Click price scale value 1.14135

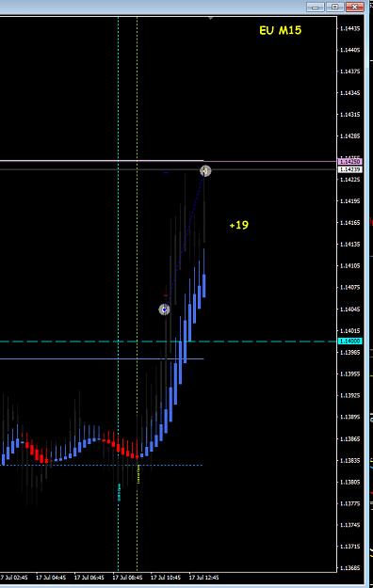click(349, 244)
